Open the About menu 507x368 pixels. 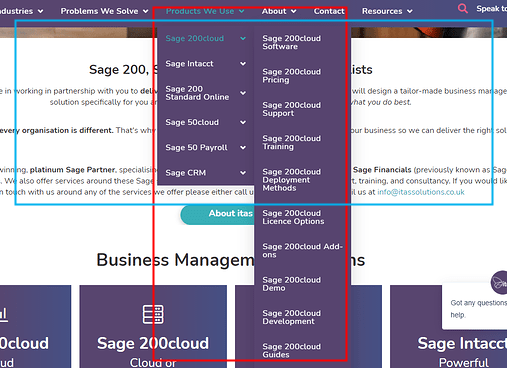tap(274, 11)
